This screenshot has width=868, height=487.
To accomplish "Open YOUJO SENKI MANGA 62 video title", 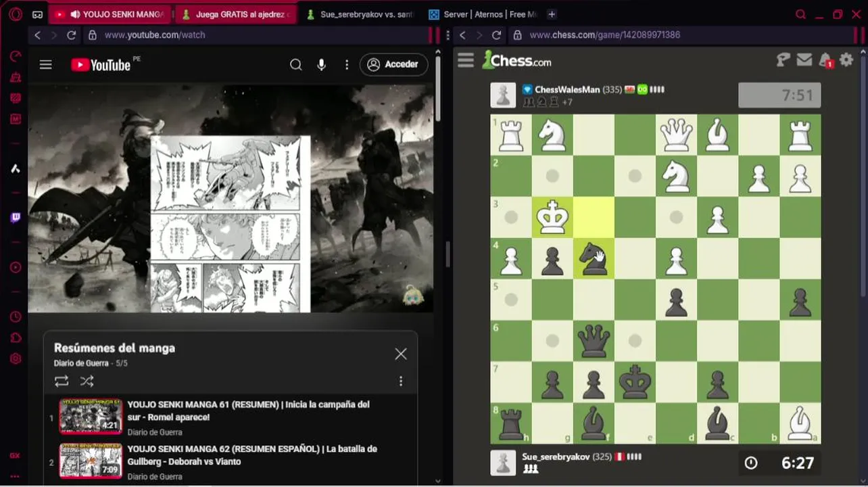I will tap(252, 455).
